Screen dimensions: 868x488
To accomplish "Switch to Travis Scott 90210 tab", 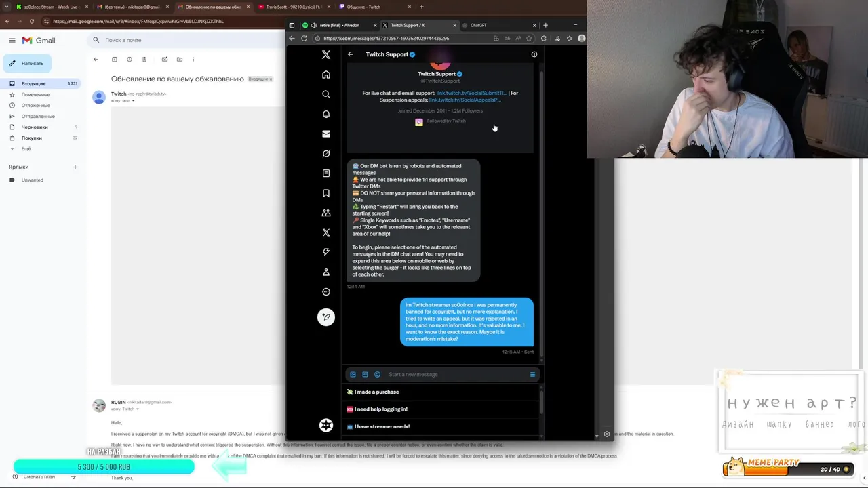I will point(293,7).
